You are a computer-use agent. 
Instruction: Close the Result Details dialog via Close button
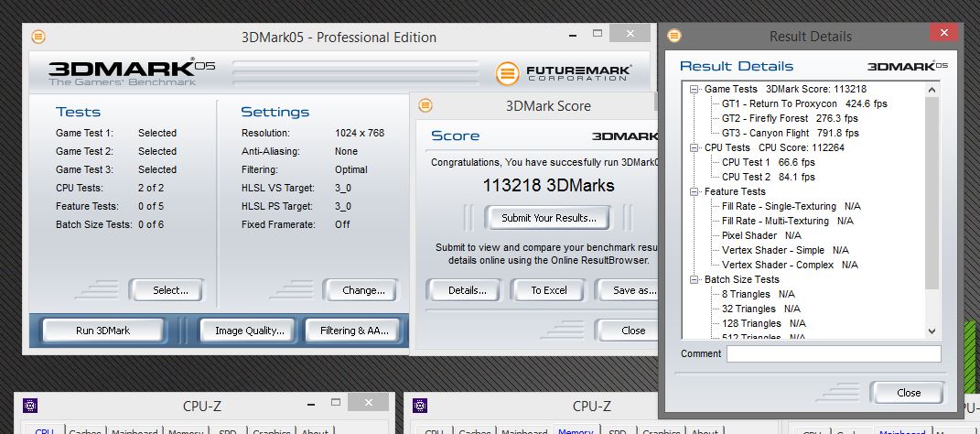point(908,393)
